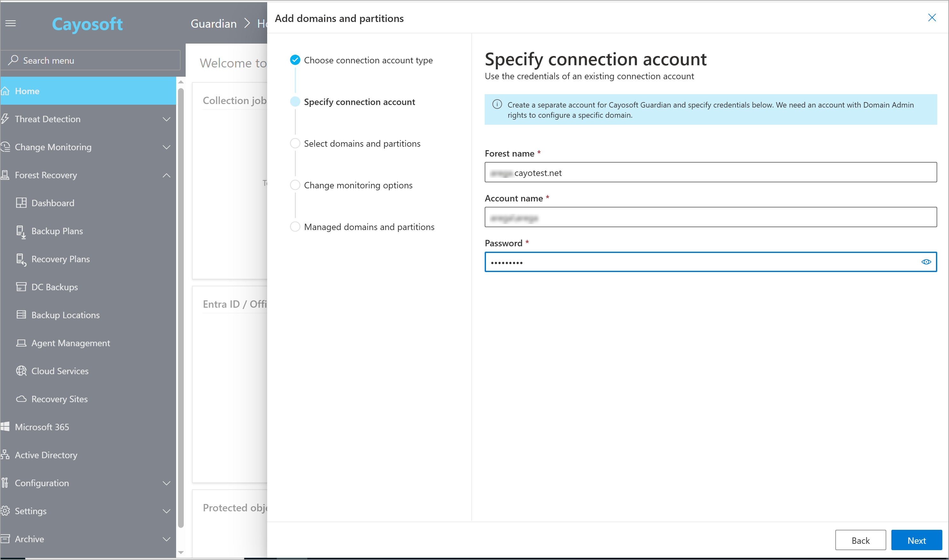Open the Active Directory menu item
Screen dimensions: 949x560
(x=46, y=455)
